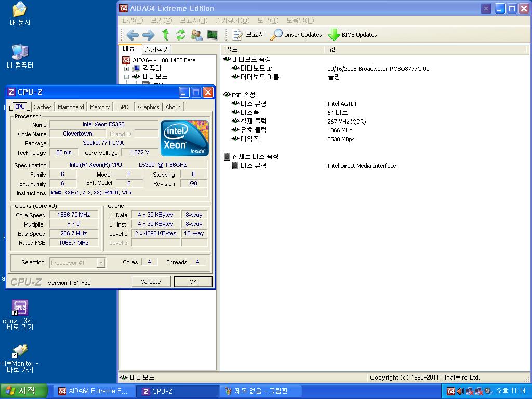Image resolution: width=532 pixels, height=399 pixels.
Task: Click the AIDA64 title bar app icon
Action: [x=124, y=8]
